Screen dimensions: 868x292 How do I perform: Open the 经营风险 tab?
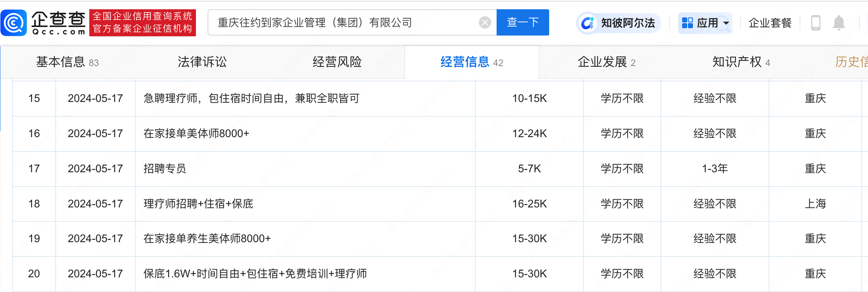coord(337,62)
